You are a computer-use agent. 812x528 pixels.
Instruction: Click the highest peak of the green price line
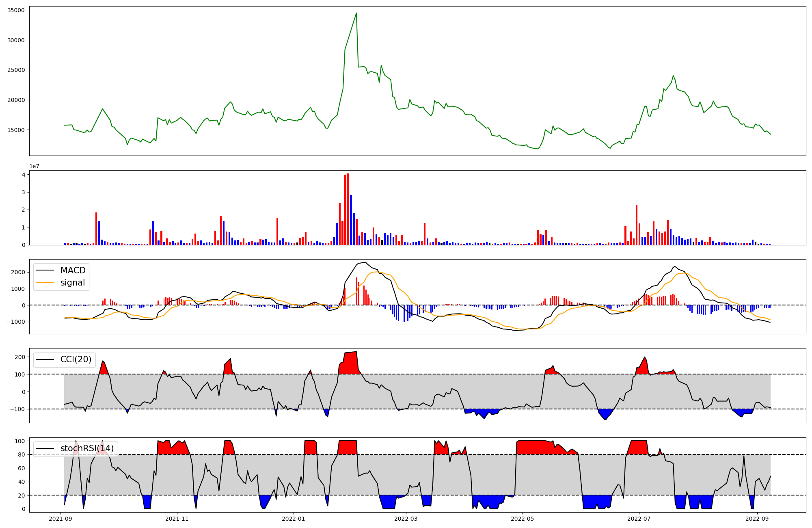(x=356, y=13)
